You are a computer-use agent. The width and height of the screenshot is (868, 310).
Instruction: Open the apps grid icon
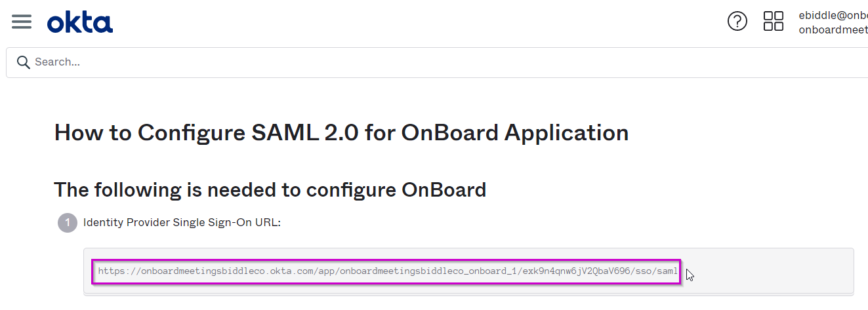pos(774,21)
